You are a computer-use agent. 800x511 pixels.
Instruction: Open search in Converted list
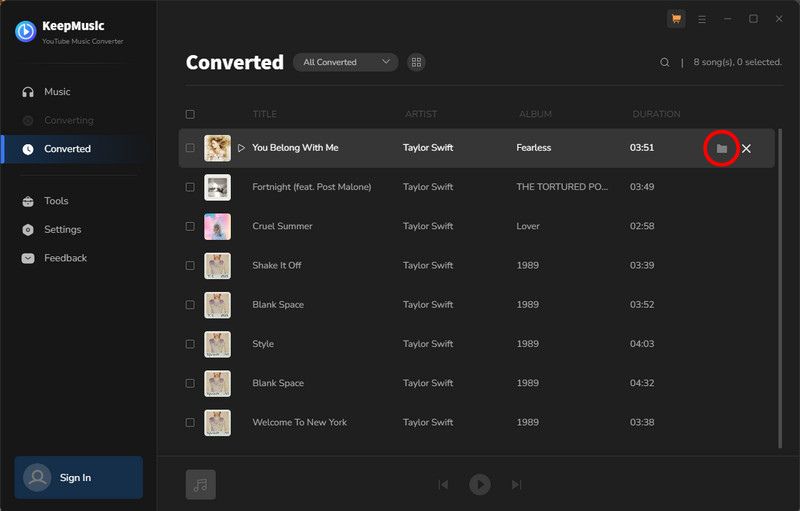(664, 62)
